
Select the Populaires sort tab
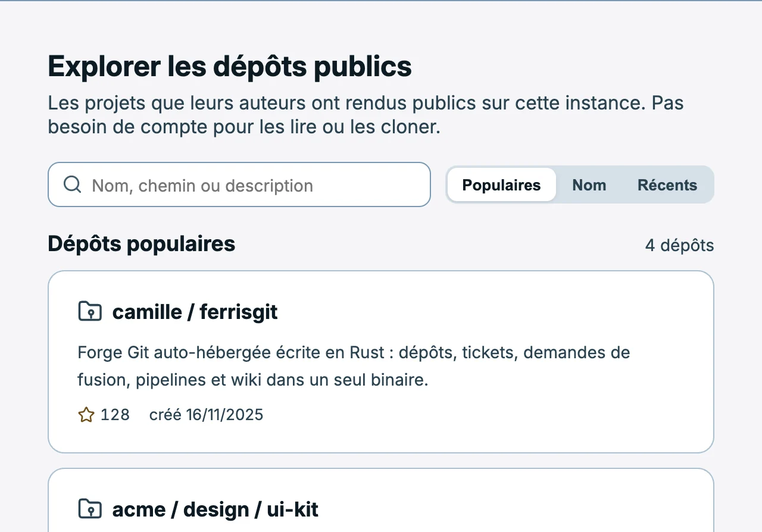[x=501, y=185]
